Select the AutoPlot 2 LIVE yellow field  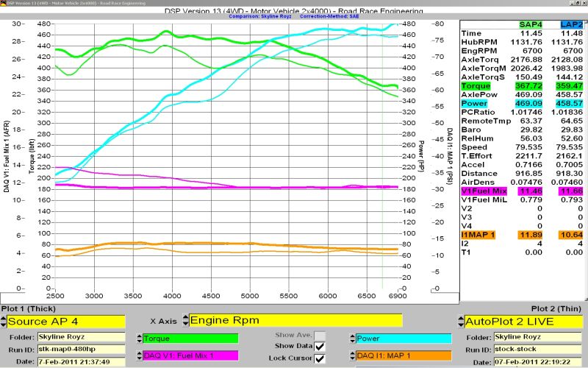(x=523, y=322)
